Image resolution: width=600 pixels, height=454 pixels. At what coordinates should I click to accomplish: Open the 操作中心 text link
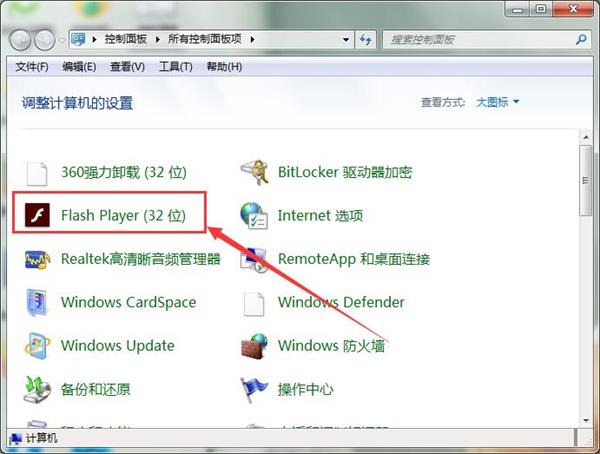305,389
